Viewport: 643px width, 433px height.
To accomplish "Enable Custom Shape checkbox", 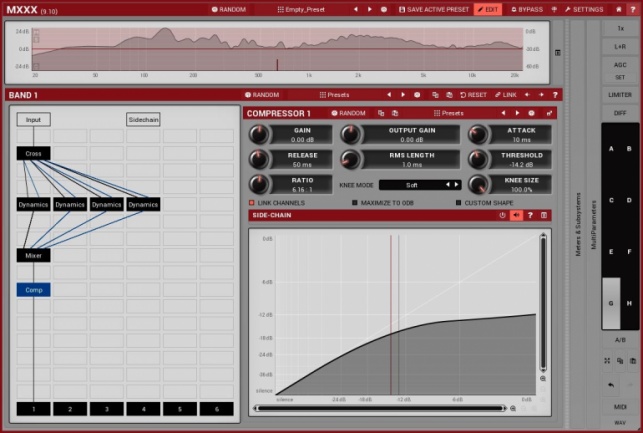I will tap(458, 203).
